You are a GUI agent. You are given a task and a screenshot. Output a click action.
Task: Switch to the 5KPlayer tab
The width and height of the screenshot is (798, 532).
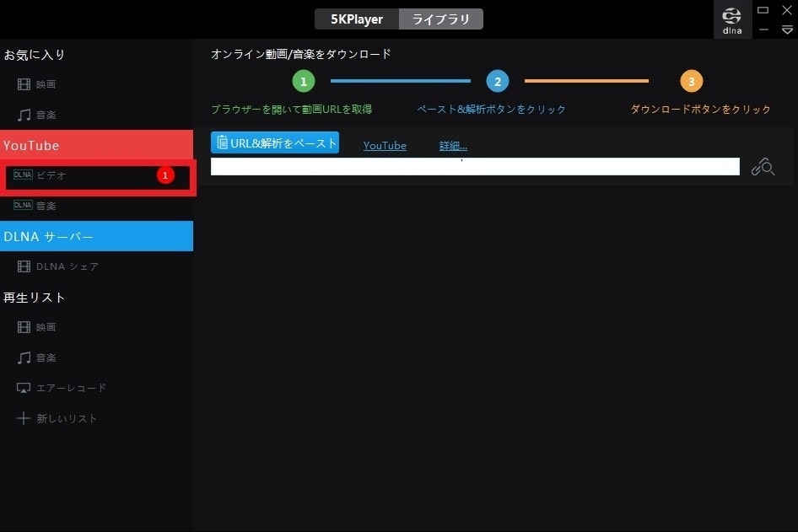tap(356, 19)
